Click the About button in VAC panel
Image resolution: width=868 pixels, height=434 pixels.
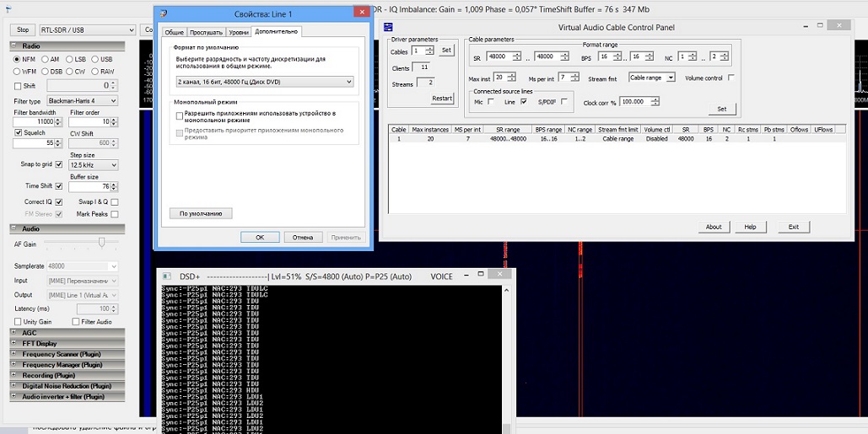(x=714, y=227)
